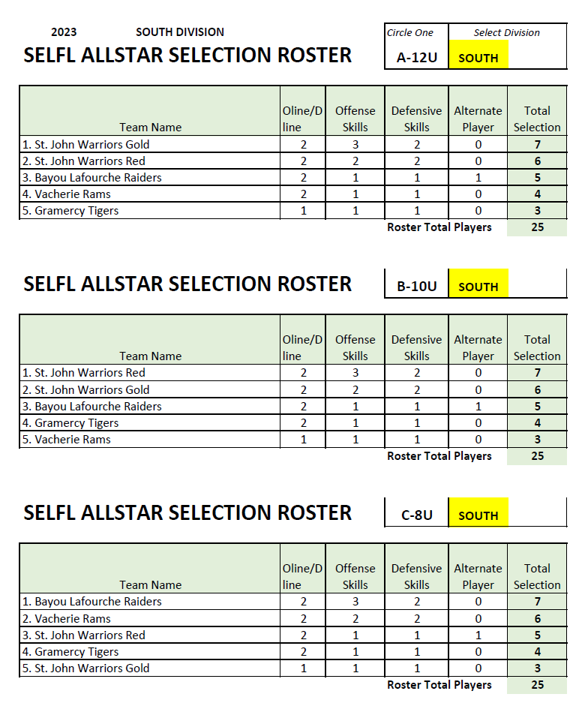Click the yellow SOUTH cell beside C-8U
The width and height of the screenshot is (588, 712).
[x=478, y=512]
